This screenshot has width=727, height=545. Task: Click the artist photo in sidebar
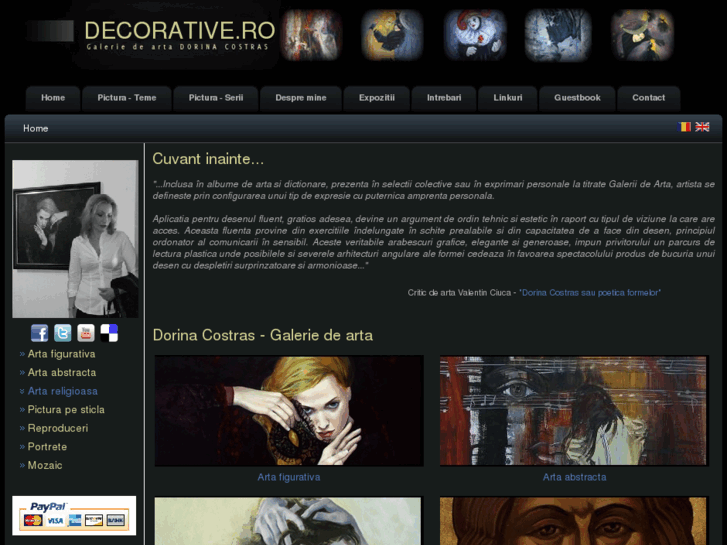[75, 239]
